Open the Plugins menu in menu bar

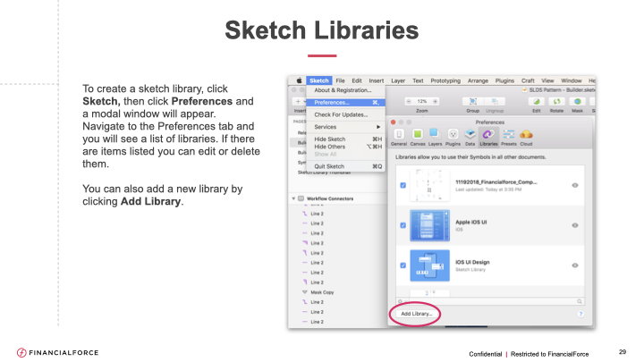tap(504, 80)
